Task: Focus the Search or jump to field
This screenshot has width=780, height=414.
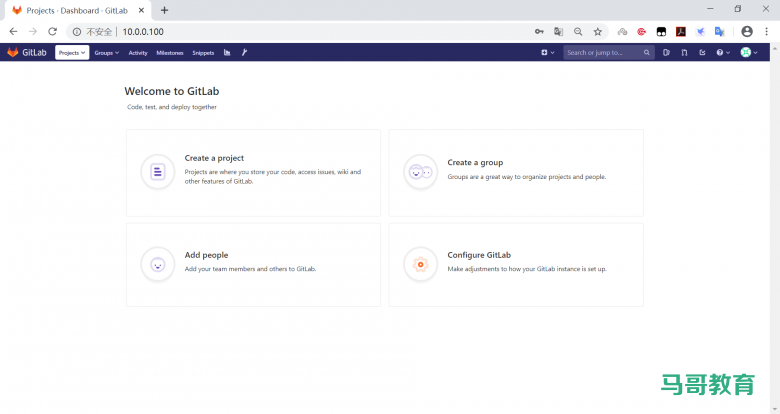Action: tap(608, 52)
